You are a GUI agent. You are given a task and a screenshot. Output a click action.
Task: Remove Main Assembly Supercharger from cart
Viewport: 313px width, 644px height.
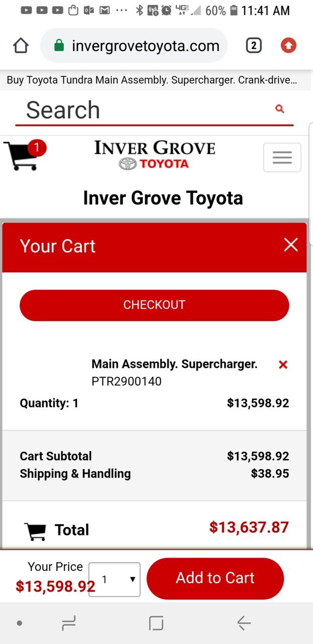283,365
